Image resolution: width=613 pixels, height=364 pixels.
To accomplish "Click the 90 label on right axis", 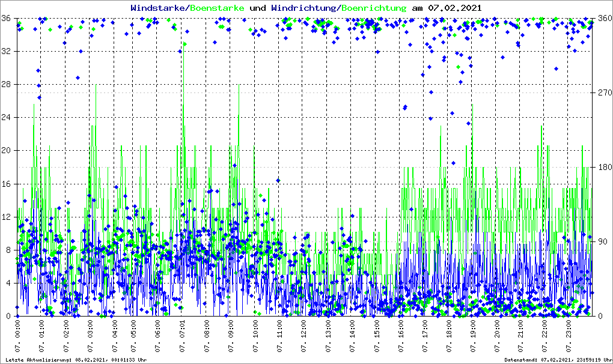I will pyautogui.click(x=601, y=241).
